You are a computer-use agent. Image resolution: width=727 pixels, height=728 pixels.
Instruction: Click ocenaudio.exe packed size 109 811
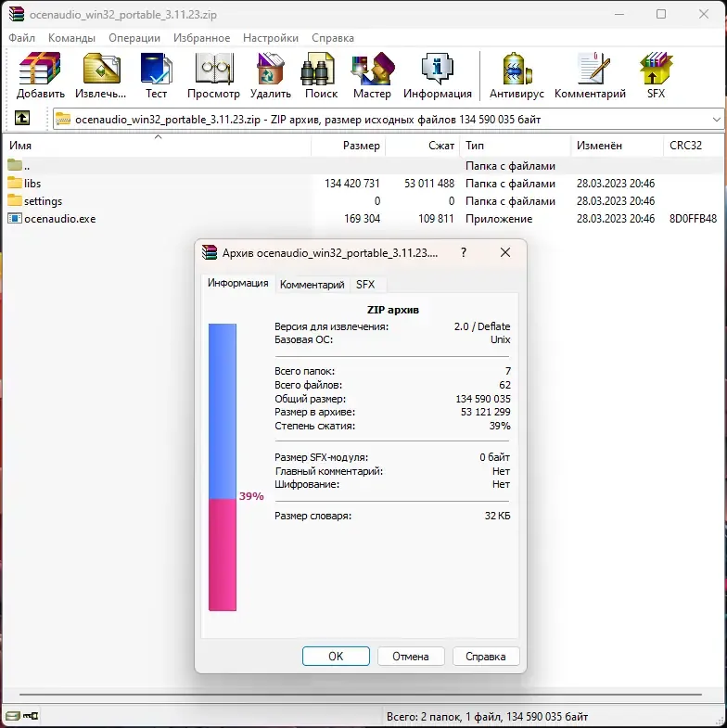436,219
